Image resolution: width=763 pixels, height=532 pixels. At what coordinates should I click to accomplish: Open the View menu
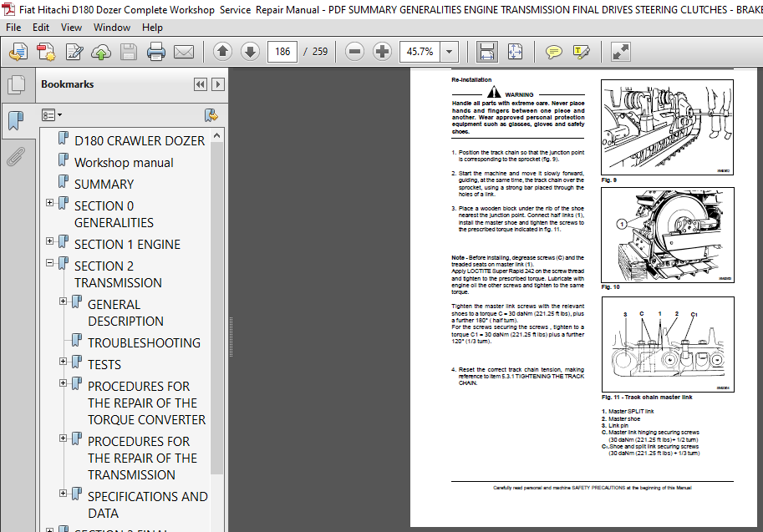click(x=71, y=28)
